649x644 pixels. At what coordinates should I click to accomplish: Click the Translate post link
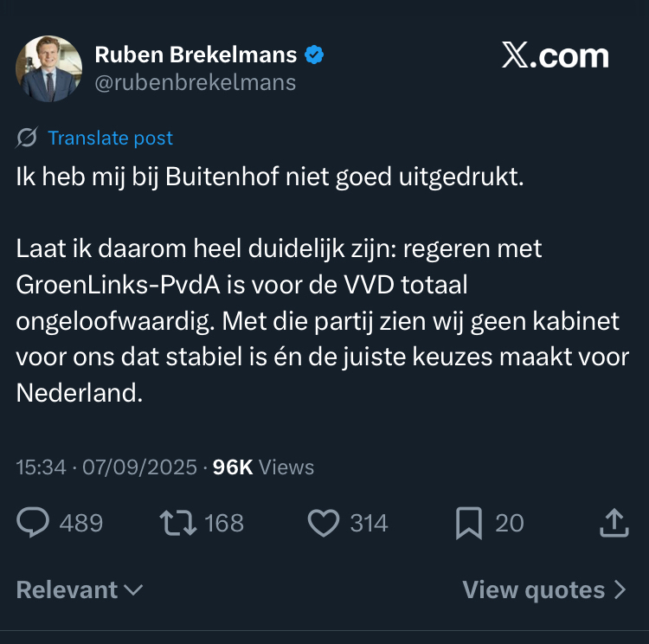[x=110, y=138]
